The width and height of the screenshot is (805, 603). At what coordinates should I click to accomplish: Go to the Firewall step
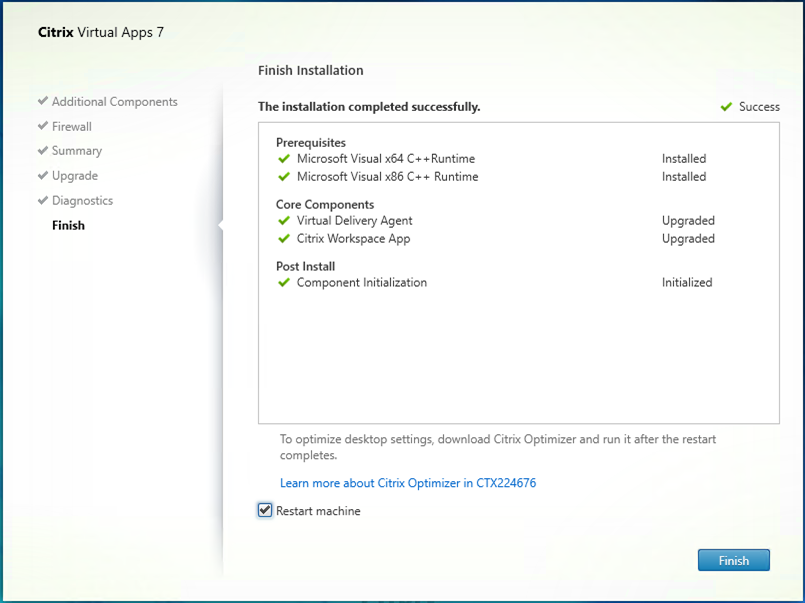[x=72, y=126]
